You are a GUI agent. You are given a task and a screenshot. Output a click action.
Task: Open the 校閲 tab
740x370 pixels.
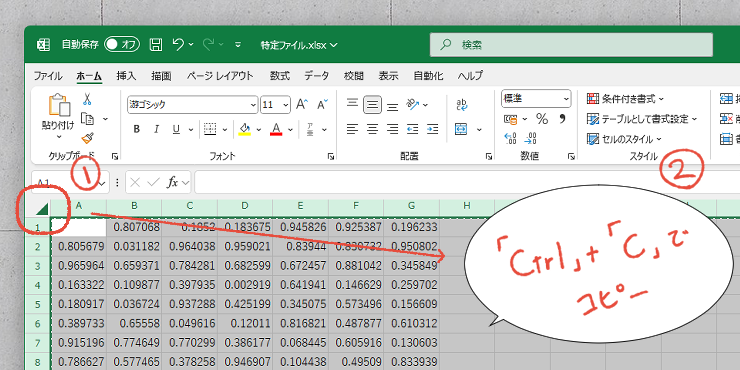coord(353,76)
